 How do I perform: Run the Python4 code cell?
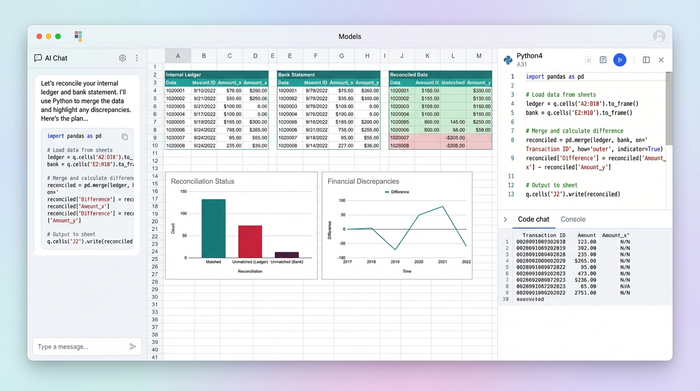pyautogui.click(x=620, y=60)
